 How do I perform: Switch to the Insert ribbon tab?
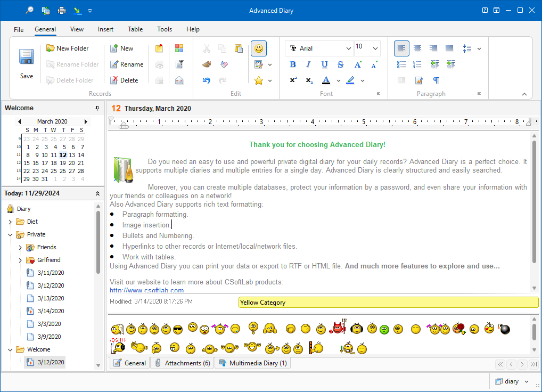(105, 29)
